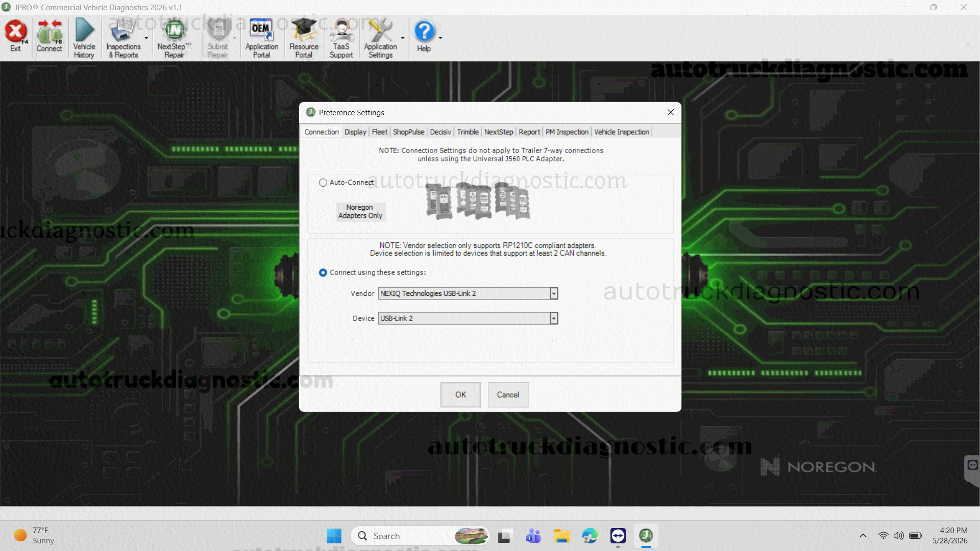Open Task View on the taskbar

tap(504, 536)
